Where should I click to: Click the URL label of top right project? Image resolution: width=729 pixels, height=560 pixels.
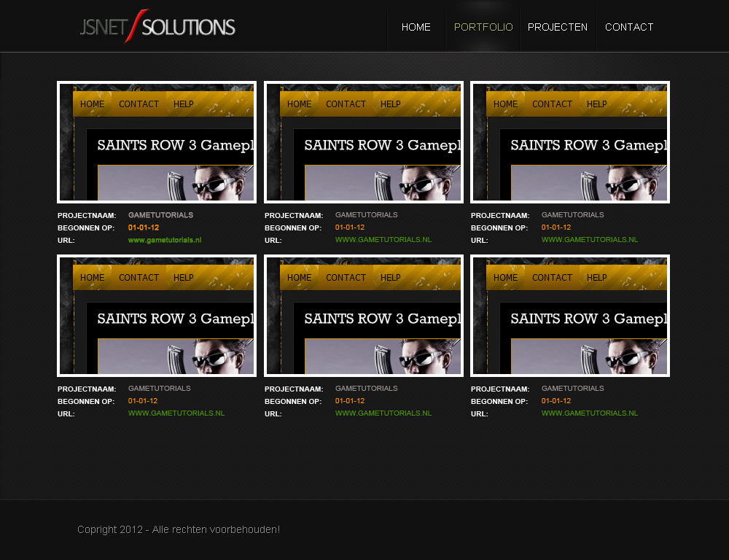[480, 241]
